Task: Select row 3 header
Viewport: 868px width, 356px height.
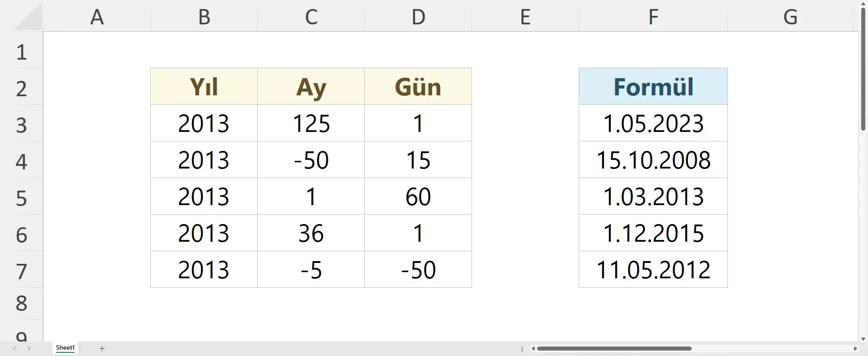Action: point(21,123)
